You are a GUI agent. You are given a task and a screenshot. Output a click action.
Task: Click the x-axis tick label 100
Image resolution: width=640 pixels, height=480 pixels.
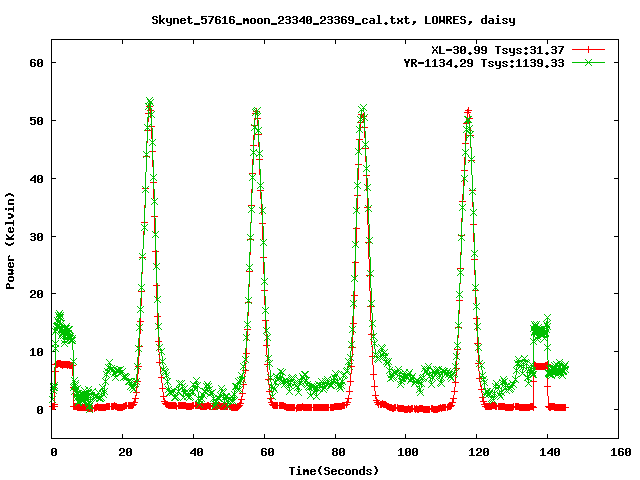pos(408,452)
